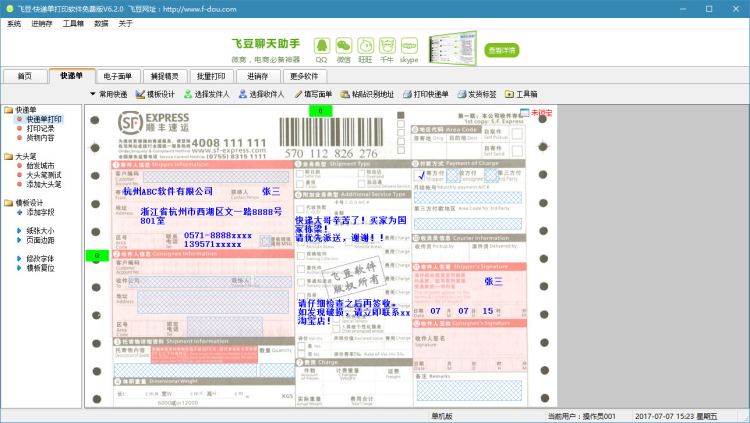Image resolution: width=750 pixels, height=423 pixels.
Task: Click 选择收件人 toolbar button
Action: [262, 94]
